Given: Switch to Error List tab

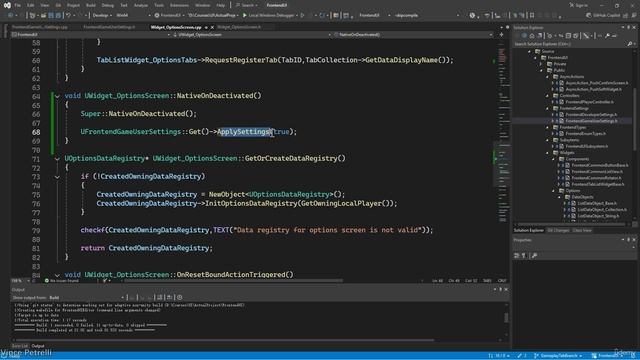Looking at the screenshot, I should [x=19, y=346].
